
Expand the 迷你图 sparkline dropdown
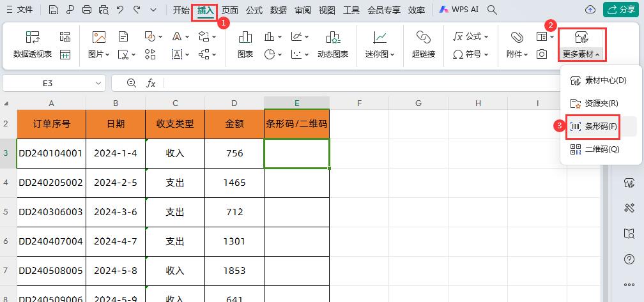point(379,54)
